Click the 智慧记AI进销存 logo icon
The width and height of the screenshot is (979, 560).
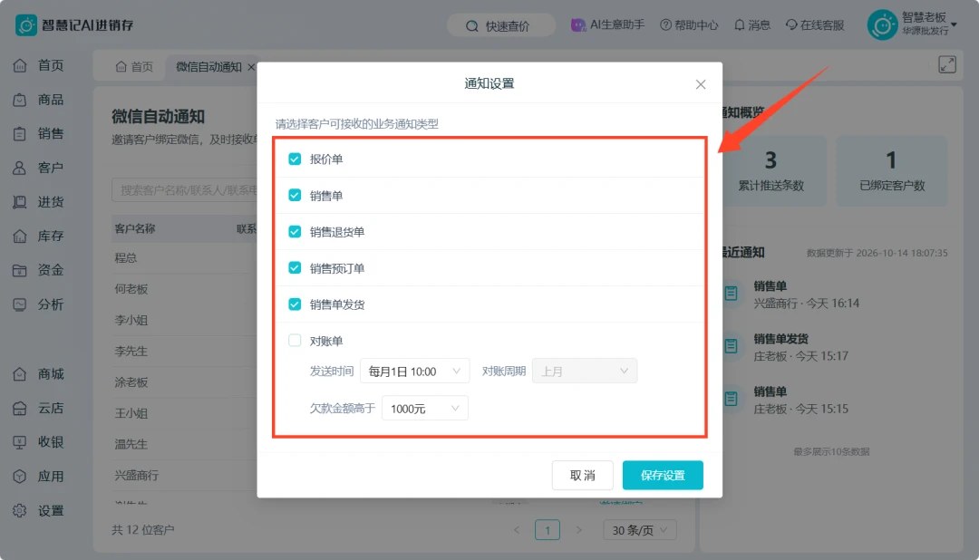click(x=25, y=25)
